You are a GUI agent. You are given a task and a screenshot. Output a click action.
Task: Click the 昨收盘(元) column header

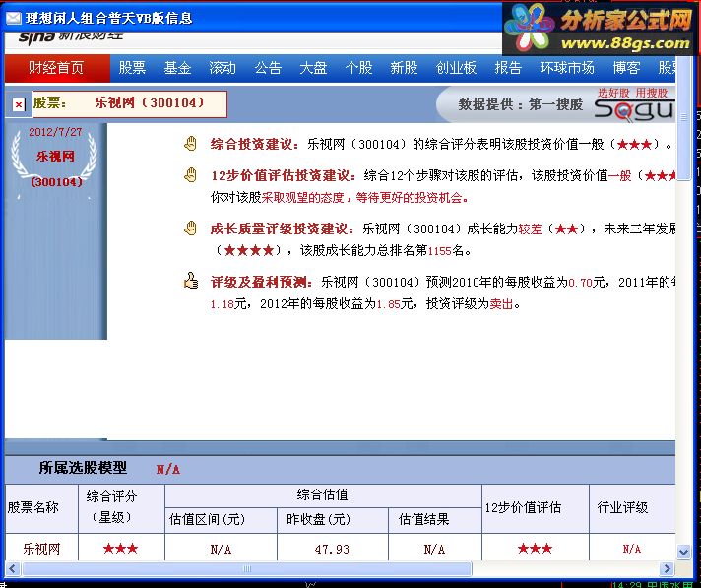[319, 519]
